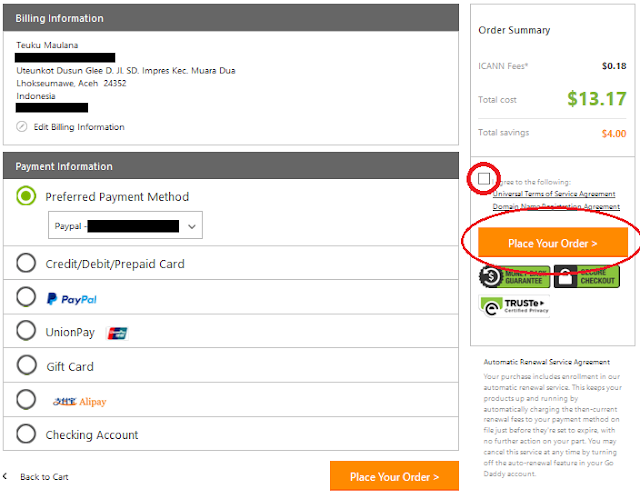
Task: Click the PayPal logo icon
Action: [71, 298]
